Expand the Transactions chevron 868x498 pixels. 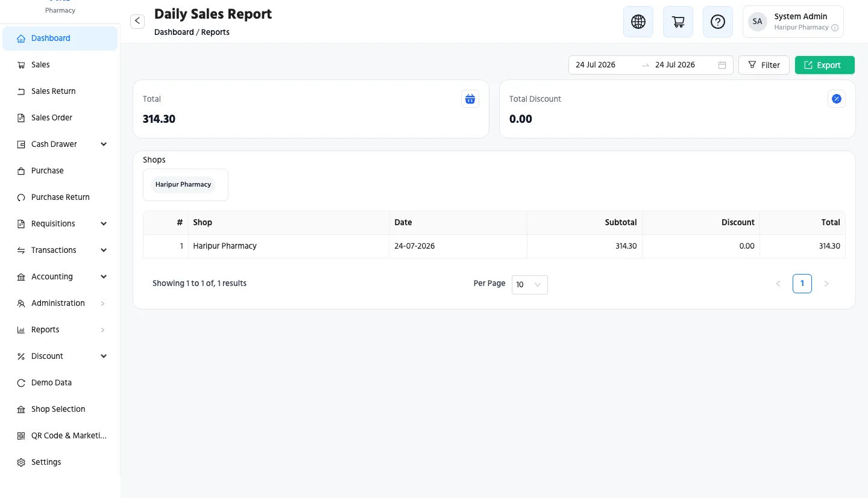pos(104,251)
